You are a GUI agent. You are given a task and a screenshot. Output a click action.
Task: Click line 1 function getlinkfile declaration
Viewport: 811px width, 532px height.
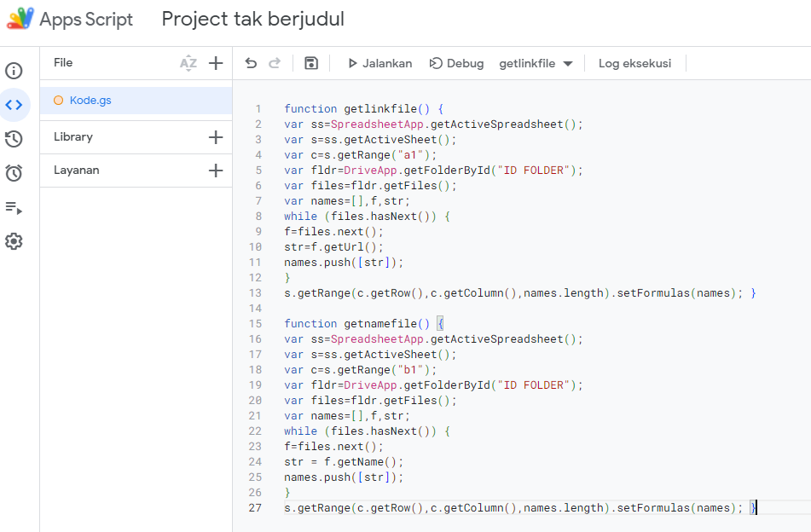[363, 108]
